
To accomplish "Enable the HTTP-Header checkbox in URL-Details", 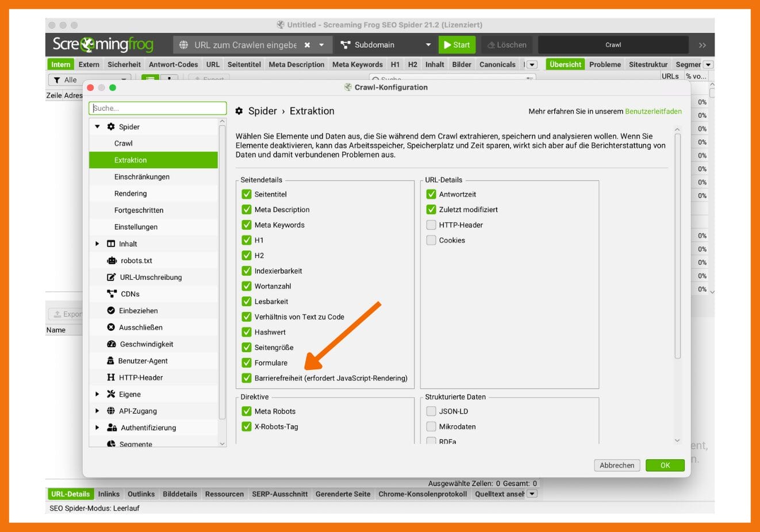I will tap(431, 225).
